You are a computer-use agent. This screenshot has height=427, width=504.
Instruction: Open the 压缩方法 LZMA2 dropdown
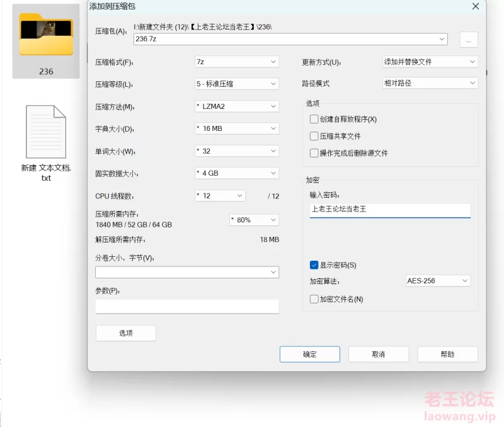click(237, 106)
